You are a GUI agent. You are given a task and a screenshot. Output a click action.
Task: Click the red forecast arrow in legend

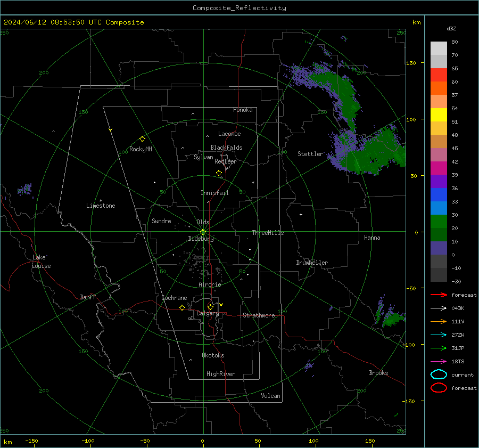click(439, 295)
